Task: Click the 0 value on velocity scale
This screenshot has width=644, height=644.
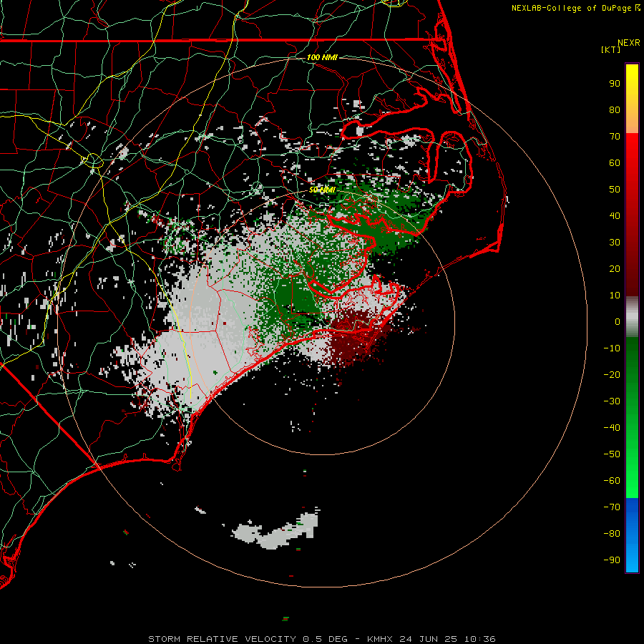Action: coord(618,321)
